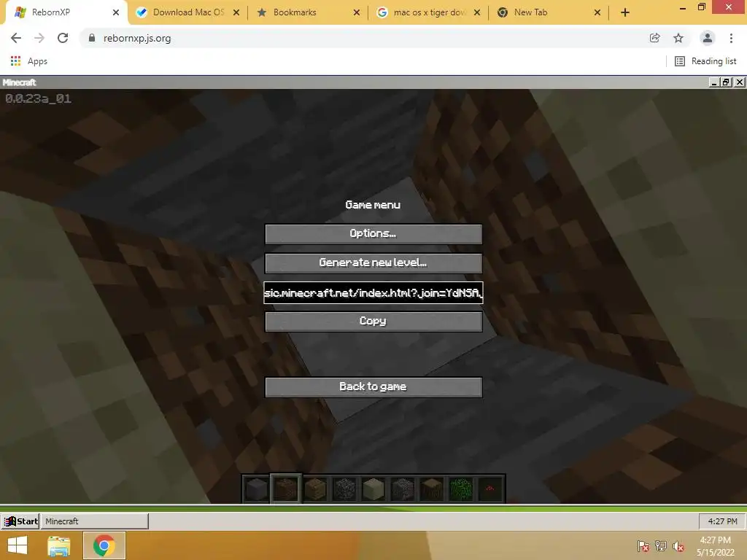Open the Windows Start logo button
This screenshot has height=560, width=747.
(18, 545)
